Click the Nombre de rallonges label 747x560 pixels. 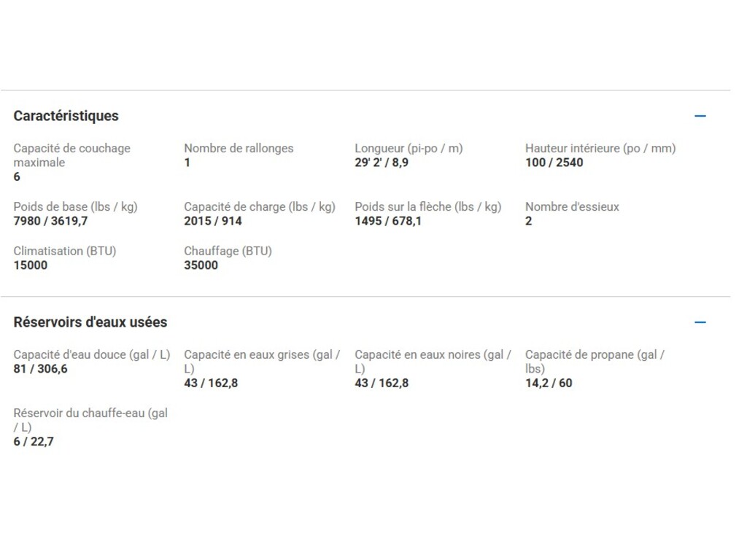(x=239, y=148)
